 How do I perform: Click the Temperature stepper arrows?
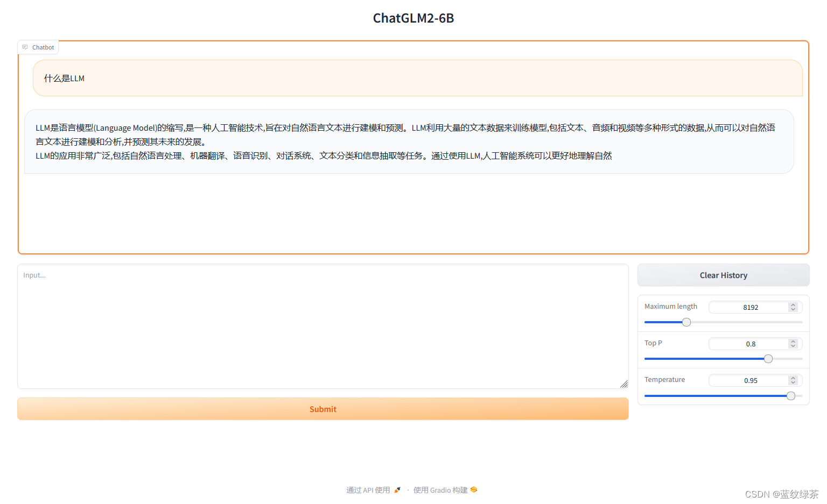tap(793, 380)
